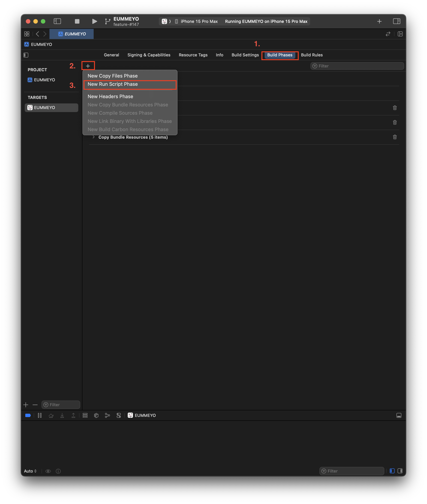Select the EUMMEYO process in the debug bar
Screen dimensions: 427x504
(142, 415)
